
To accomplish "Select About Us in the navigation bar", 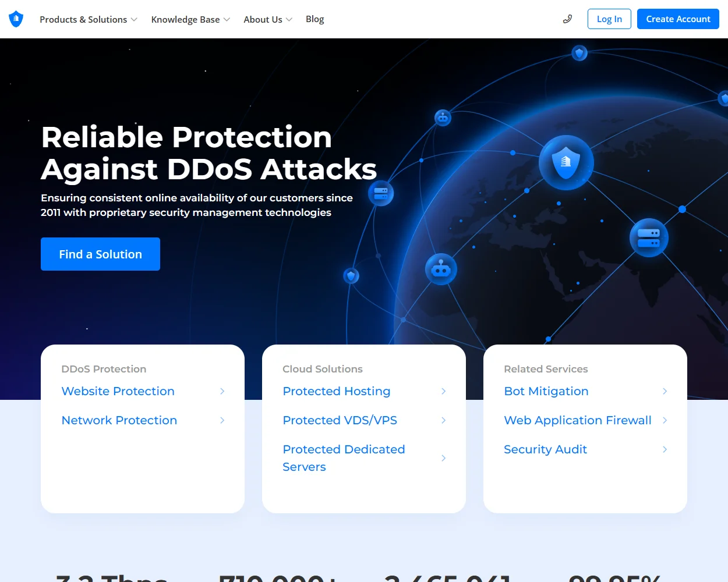I will (x=263, y=19).
